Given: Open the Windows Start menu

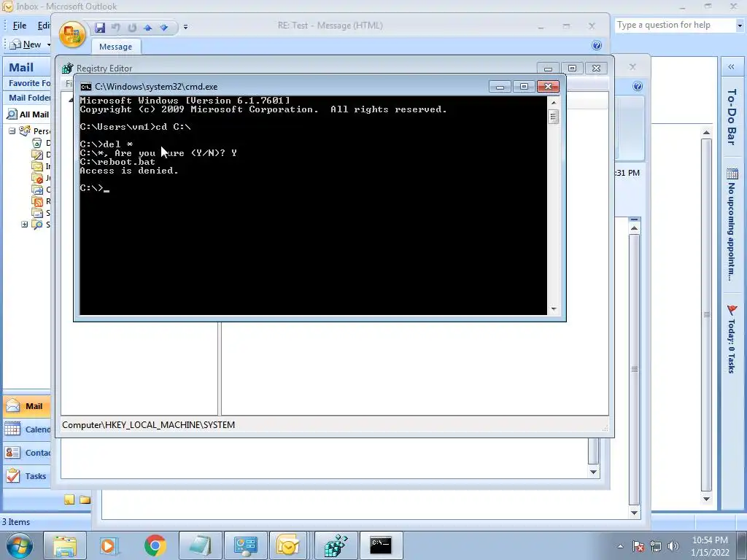Looking at the screenshot, I should 20,545.
